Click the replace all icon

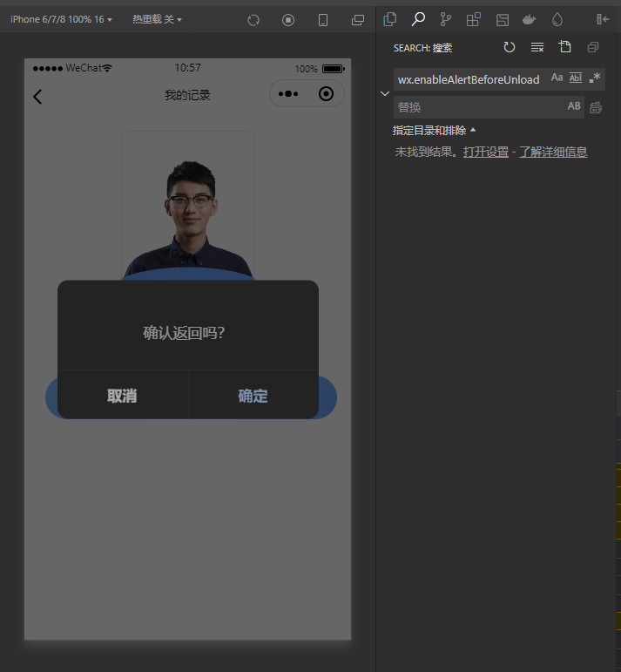pos(596,107)
